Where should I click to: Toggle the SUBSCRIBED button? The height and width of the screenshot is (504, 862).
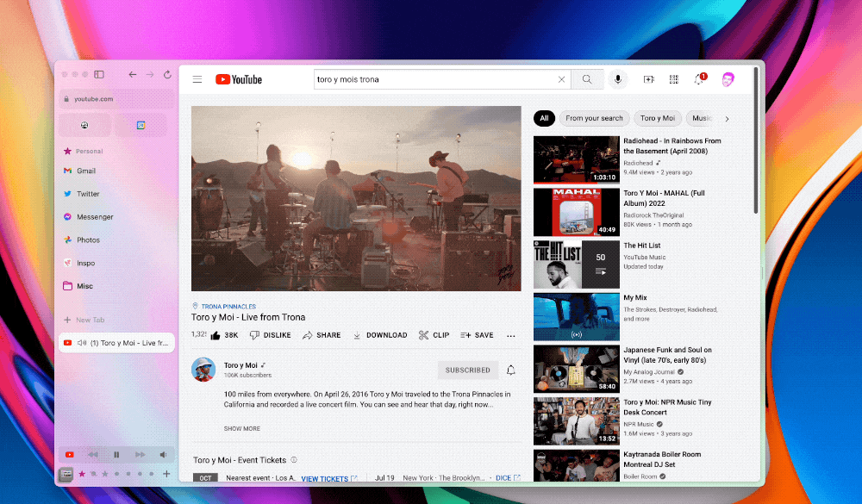click(468, 370)
